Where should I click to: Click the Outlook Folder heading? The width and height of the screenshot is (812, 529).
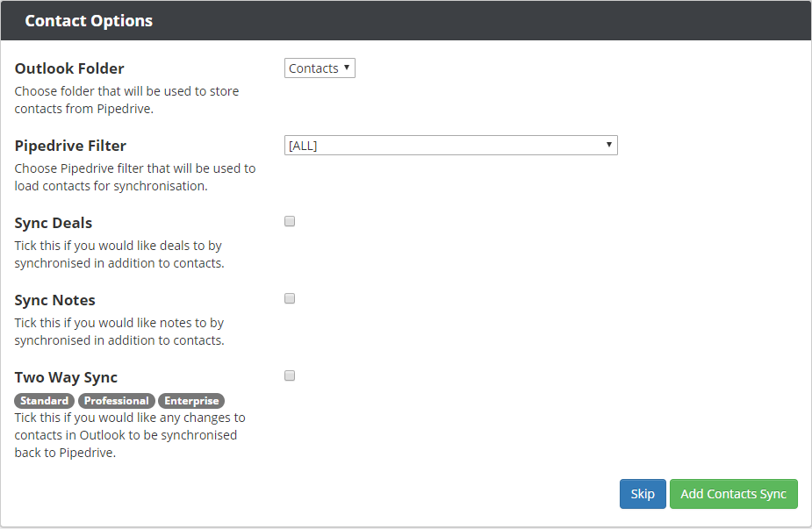click(69, 68)
